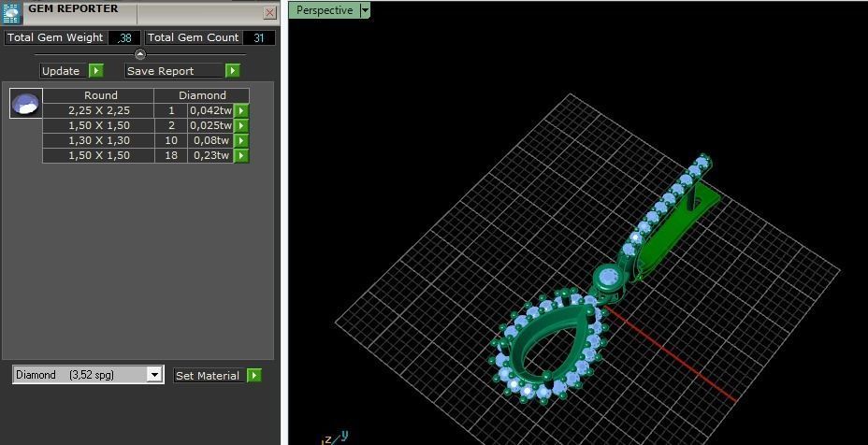Click the Perspective viewport label
The height and width of the screenshot is (445, 868).
click(325, 10)
